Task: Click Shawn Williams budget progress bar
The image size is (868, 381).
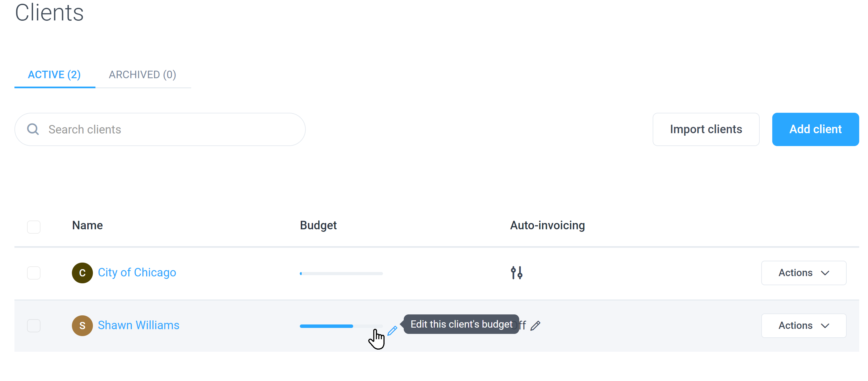Action: pyautogui.click(x=341, y=326)
